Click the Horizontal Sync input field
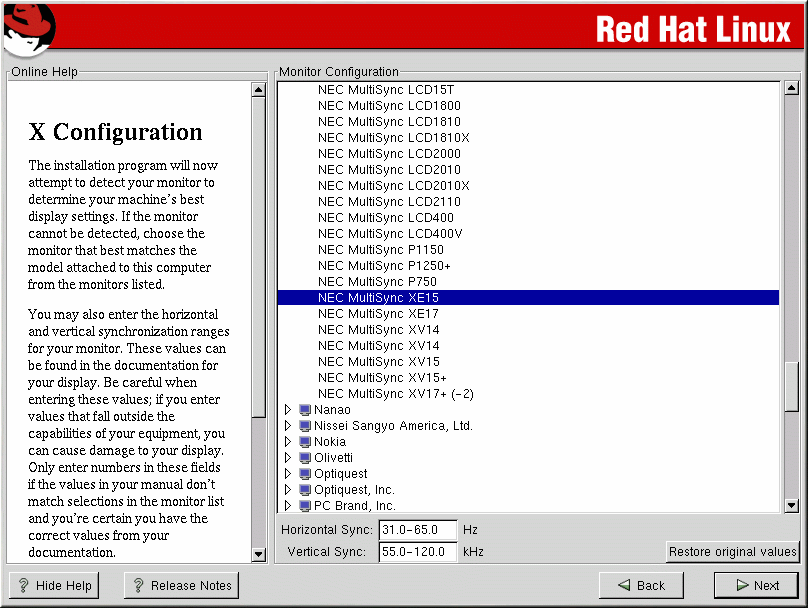Screen dimensions: 808x608 (417, 530)
